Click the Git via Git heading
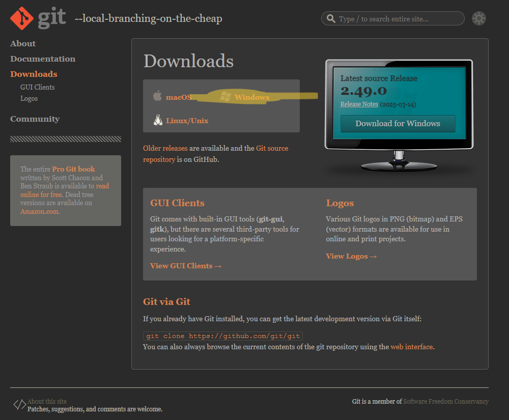This screenshot has width=509, height=420. 166,302
